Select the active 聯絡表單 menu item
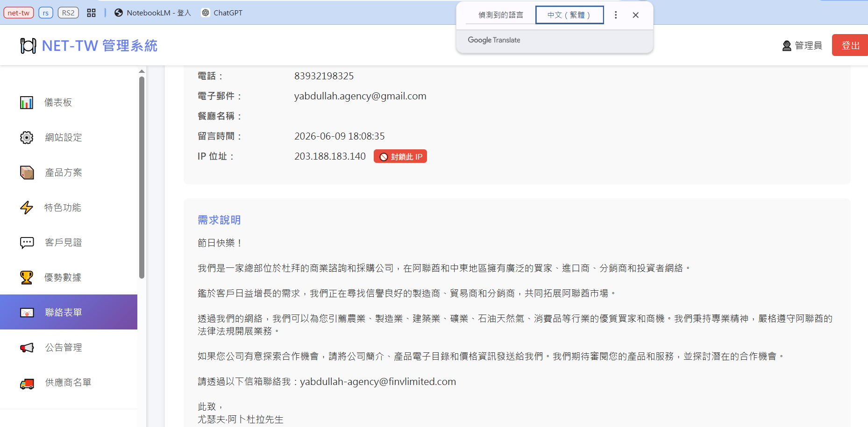Image resolution: width=868 pixels, height=427 pixels. [69, 312]
